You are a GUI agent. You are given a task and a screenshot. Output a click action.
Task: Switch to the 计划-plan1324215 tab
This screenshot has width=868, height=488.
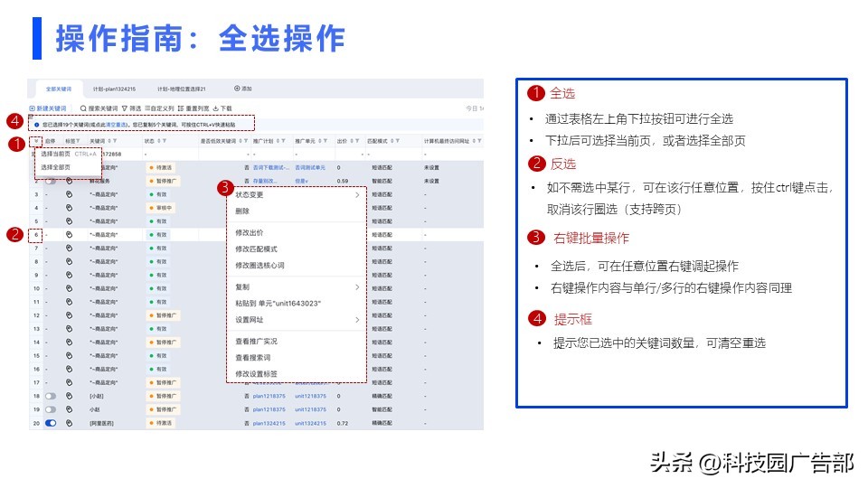pos(114,89)
